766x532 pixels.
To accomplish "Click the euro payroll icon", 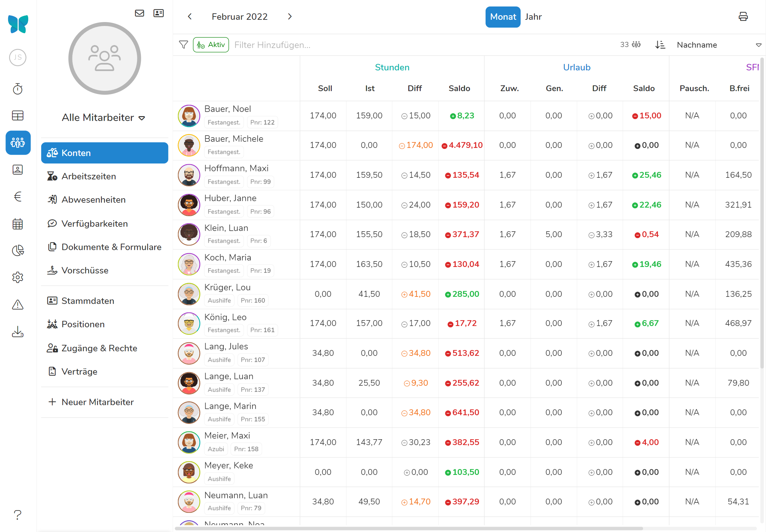I will click(18, 197).
